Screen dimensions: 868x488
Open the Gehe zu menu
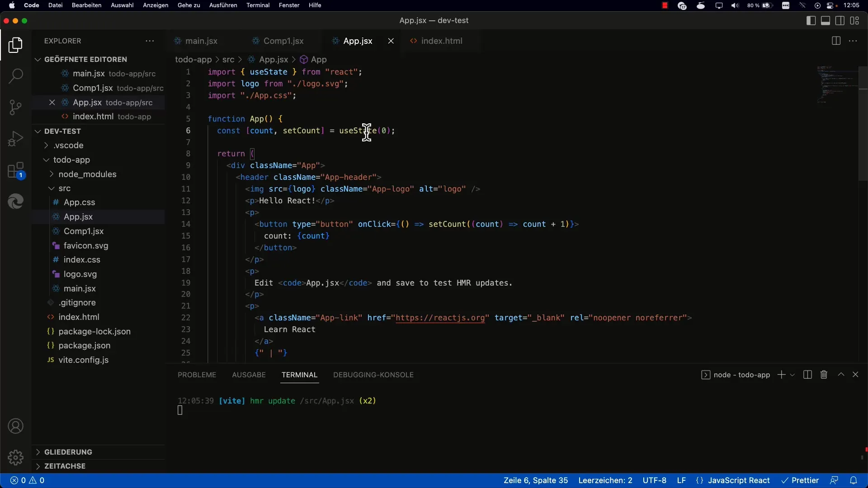189,5
